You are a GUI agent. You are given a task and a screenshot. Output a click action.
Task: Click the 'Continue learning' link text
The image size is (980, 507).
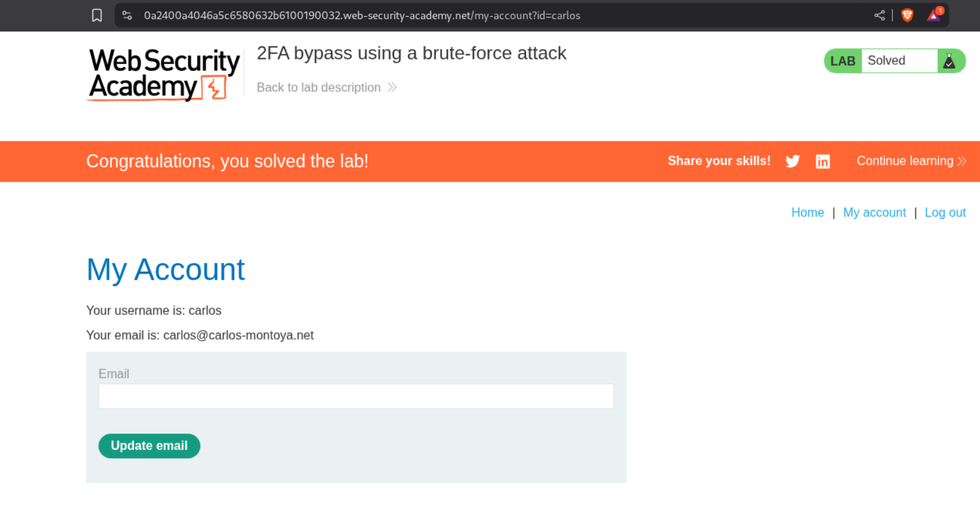point(905,161)
